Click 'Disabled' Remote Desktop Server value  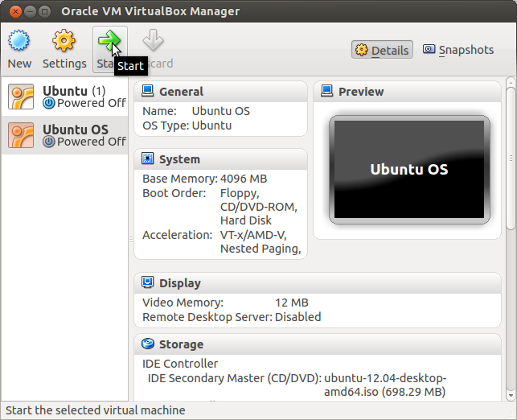coord(298,317)
